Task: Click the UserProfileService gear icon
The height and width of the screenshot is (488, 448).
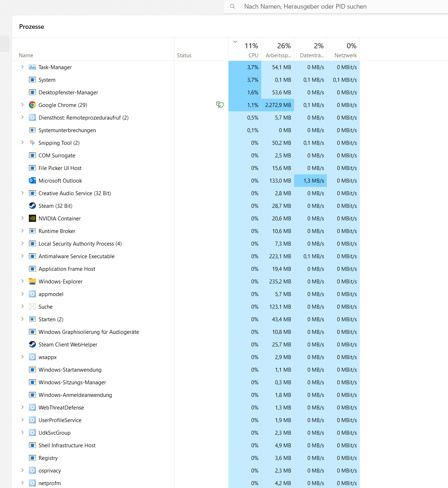Action: 32,420
